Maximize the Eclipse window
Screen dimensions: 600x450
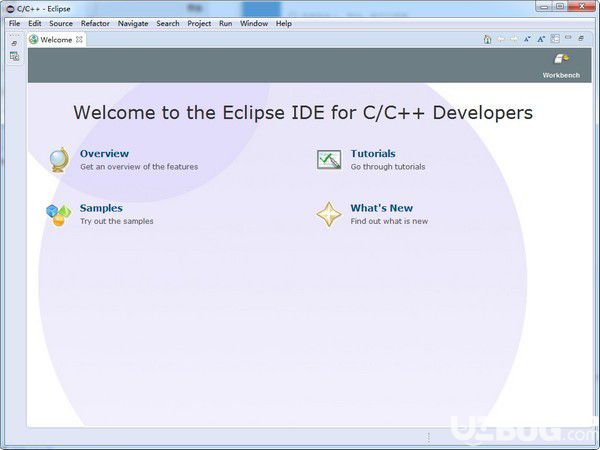[x=560, y=6]
